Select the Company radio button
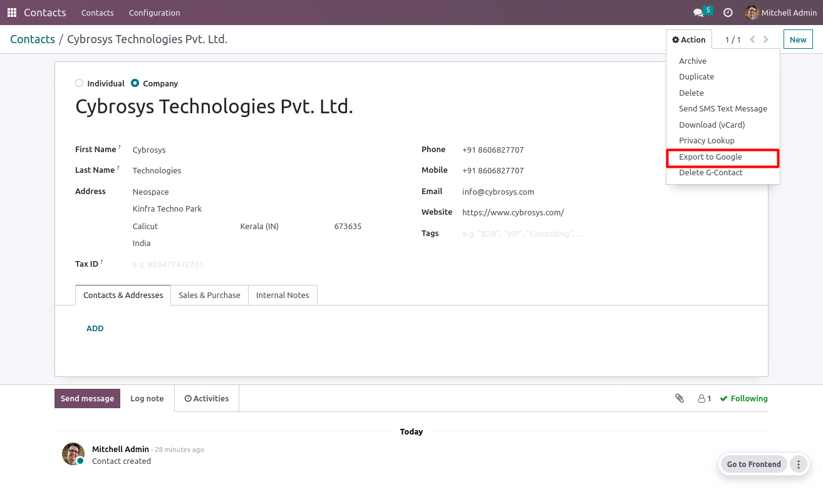The width and height of the screenshot is (823, 504). click(x=135, y=83)
